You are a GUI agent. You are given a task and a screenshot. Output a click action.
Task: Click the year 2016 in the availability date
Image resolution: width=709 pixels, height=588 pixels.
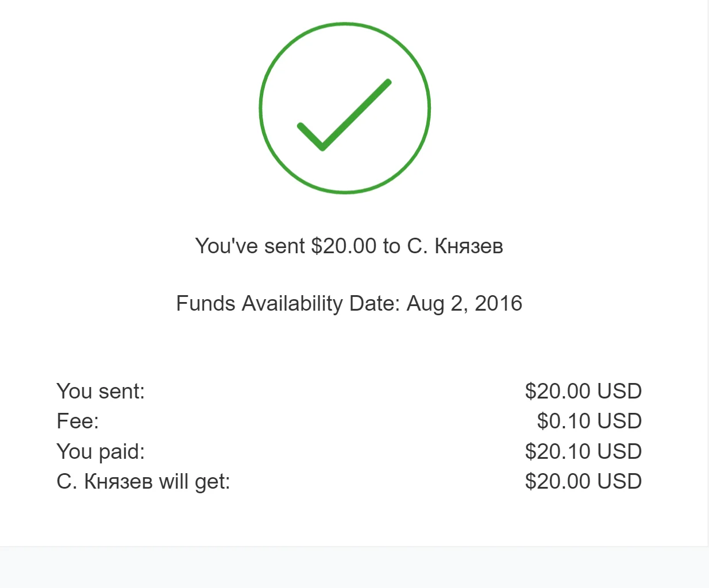coord(498,303)
